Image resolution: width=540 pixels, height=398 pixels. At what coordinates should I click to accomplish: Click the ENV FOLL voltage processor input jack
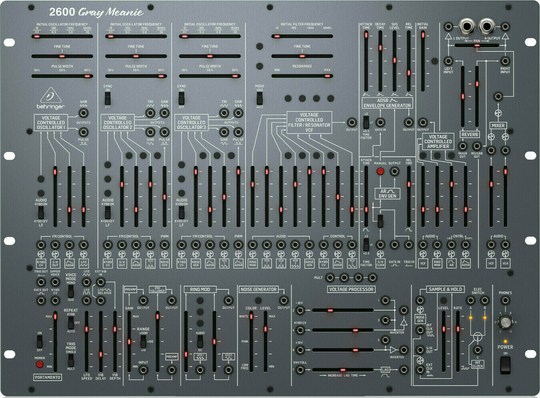click(300, 370)
